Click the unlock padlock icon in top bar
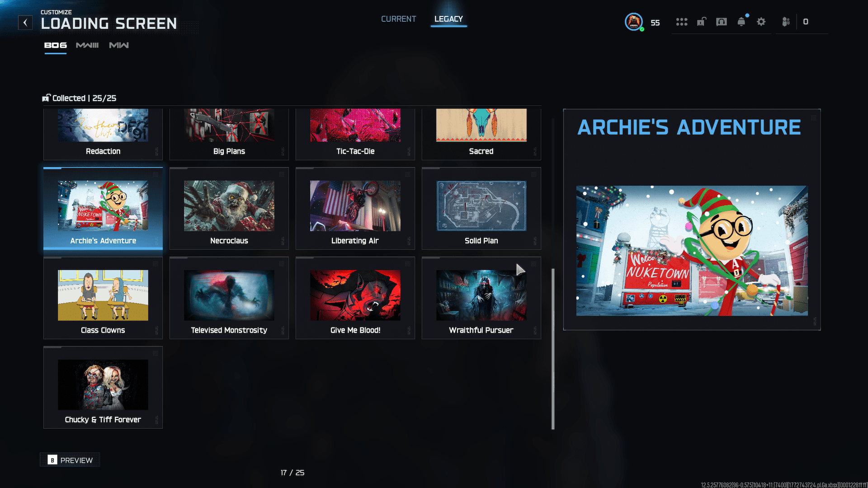The image size is (868, 488). 701,22
